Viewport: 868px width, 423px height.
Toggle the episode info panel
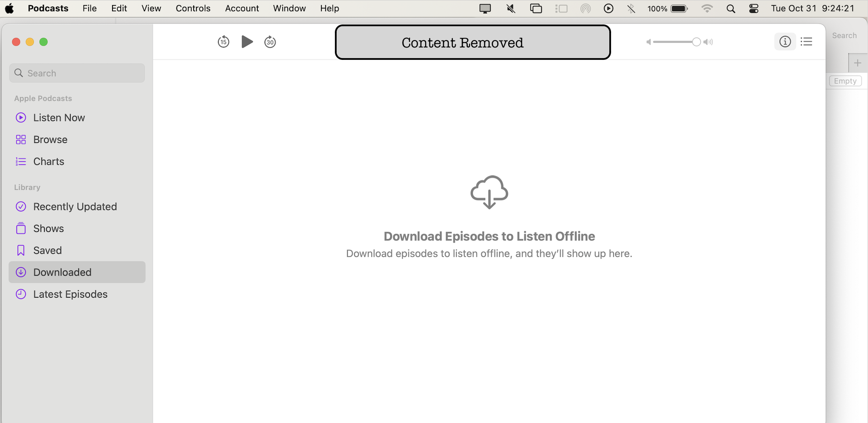pos(785,41)
